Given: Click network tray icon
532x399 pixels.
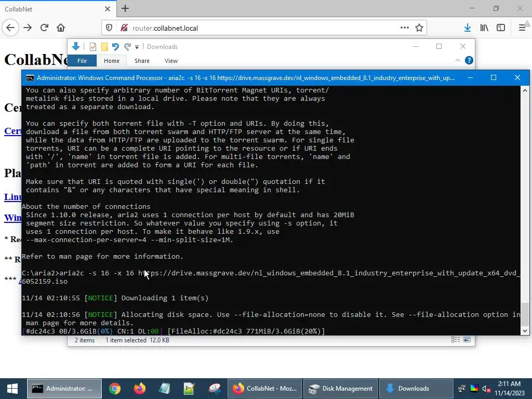Looking at the screenshot, I should (x=461, y=389).
